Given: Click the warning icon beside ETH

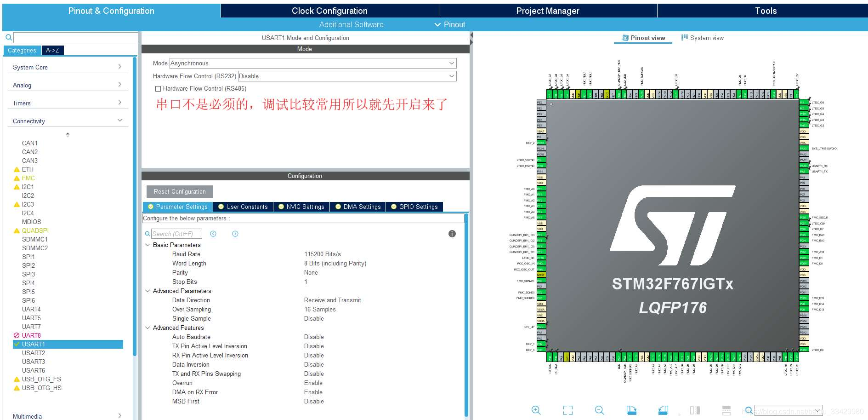Looking at the screenshot, I should click(x=17, y=170).
